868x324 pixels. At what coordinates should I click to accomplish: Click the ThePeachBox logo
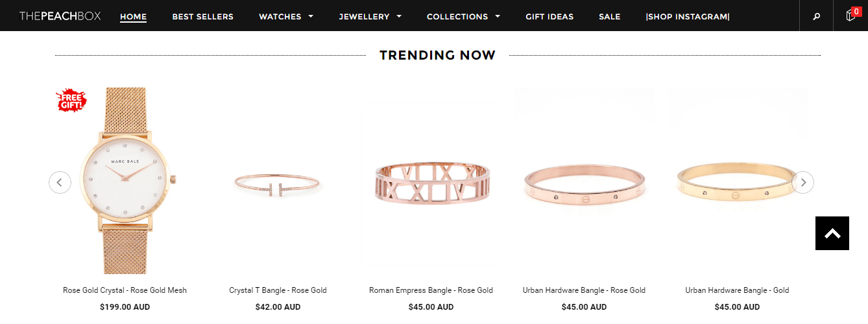click(60, 16)
